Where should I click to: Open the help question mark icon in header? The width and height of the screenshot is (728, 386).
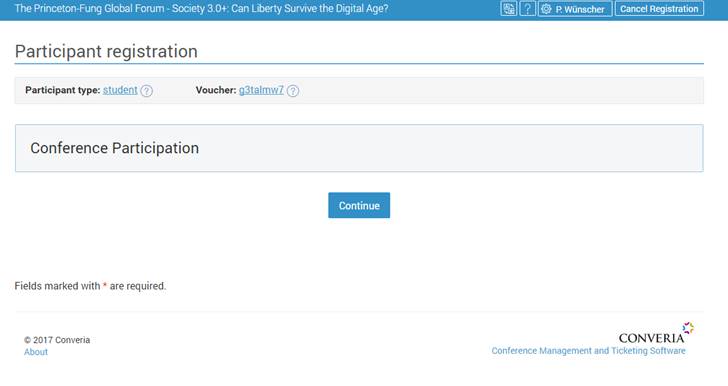pos(527,9)
